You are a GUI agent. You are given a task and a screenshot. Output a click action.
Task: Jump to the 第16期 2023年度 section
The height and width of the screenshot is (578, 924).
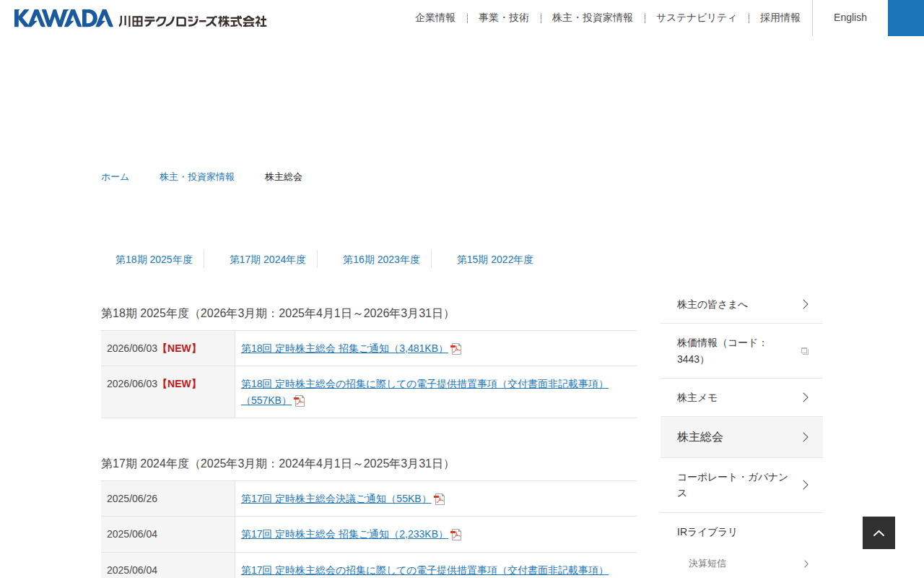[x=381, y=259]
